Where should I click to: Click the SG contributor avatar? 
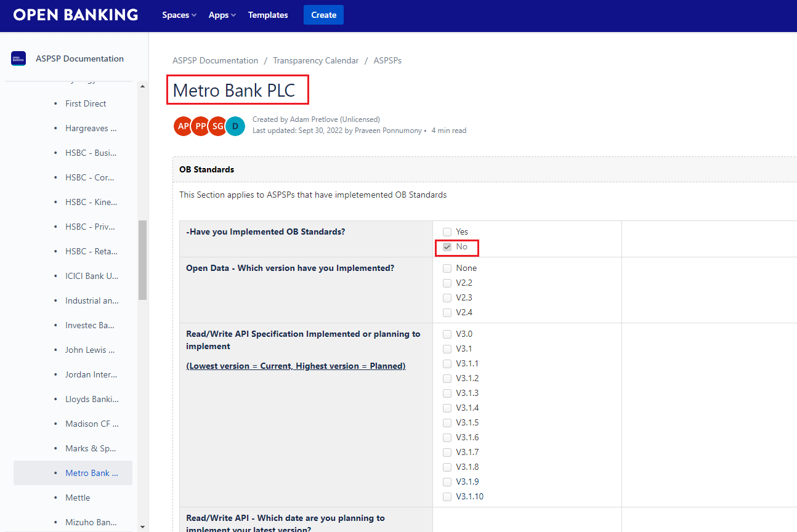218,126
